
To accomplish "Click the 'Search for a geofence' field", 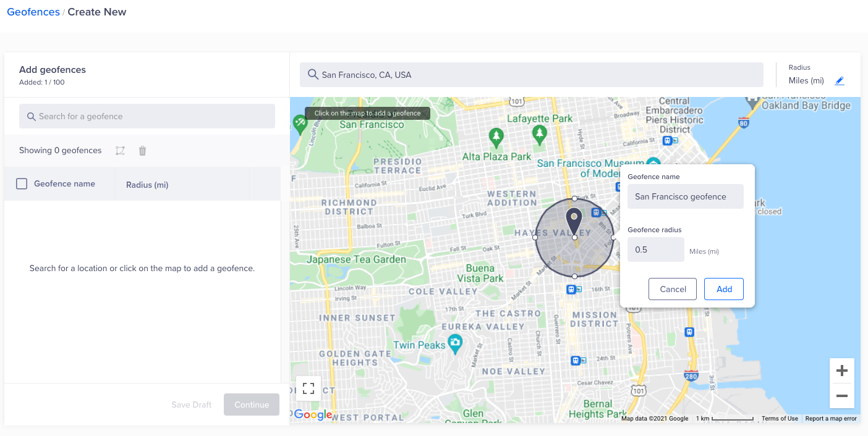I will tap(147, 116).
